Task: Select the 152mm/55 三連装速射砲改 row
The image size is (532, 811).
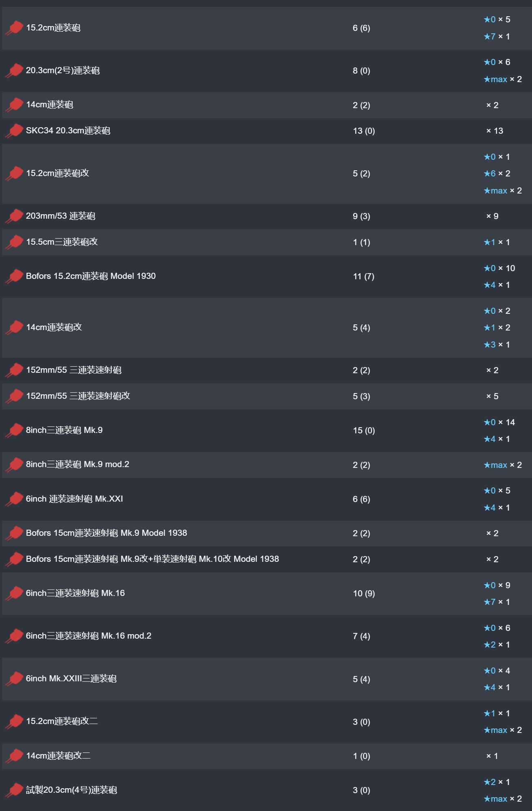Action: (x=266, y=396)
